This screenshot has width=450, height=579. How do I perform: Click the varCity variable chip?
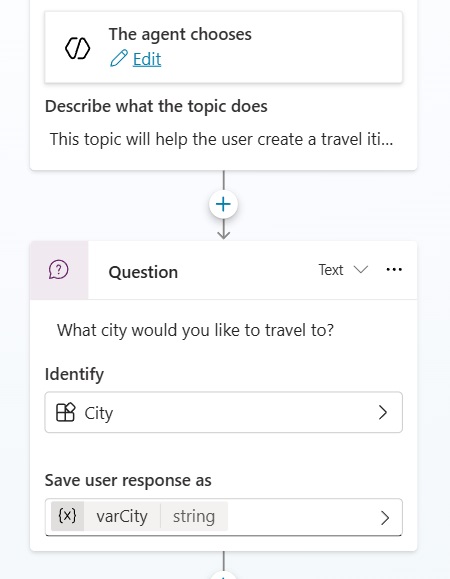pos(122,516)
